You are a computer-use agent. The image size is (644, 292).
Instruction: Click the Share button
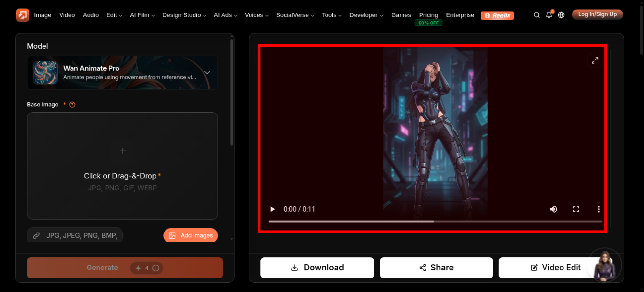pyautogui.click(x=436, y=268)
